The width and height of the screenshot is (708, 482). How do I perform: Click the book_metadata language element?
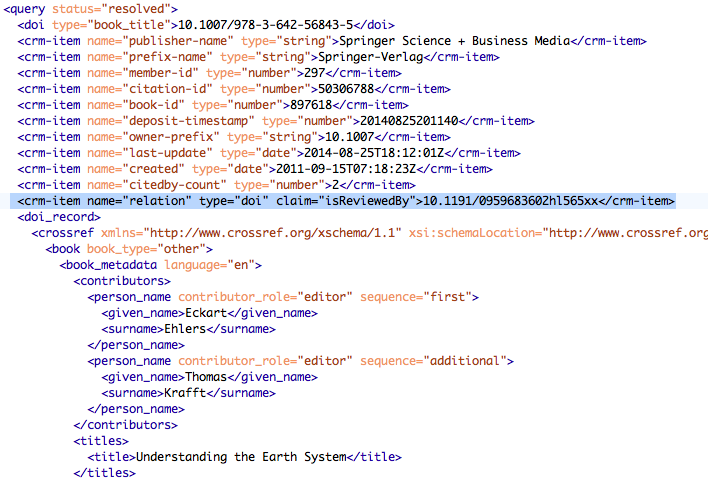point(160,265)
